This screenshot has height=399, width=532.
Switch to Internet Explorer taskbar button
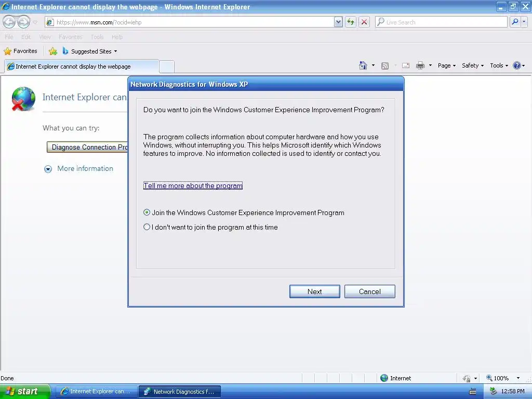[x=96, y=392]
